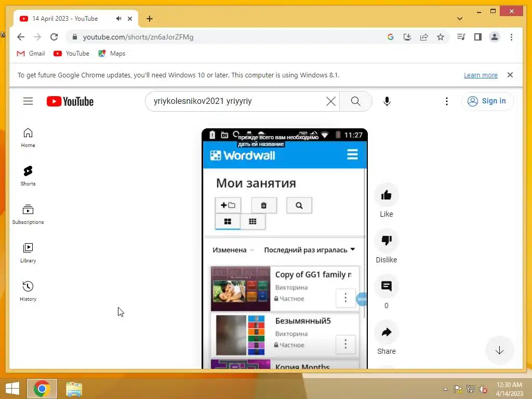Expand tab search dropdown arrow

(460, 19)
